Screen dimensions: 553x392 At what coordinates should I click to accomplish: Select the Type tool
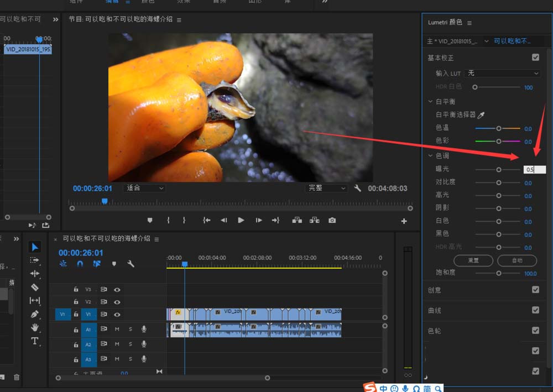point(34,341)
